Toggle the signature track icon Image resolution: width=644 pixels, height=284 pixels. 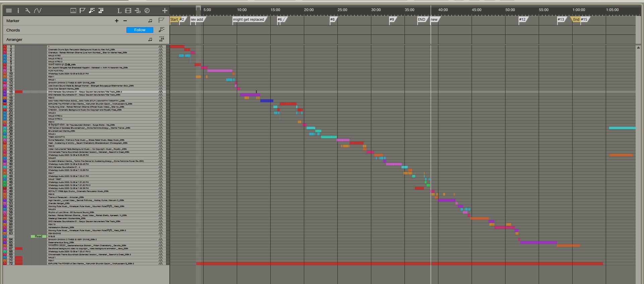pos(138,11)
